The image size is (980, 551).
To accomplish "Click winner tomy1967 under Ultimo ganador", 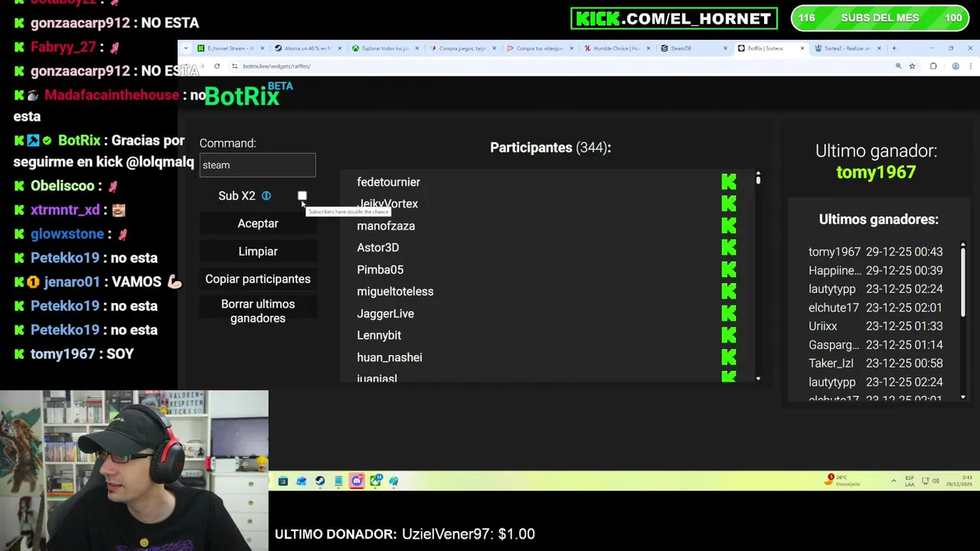I will click(876, 172).
